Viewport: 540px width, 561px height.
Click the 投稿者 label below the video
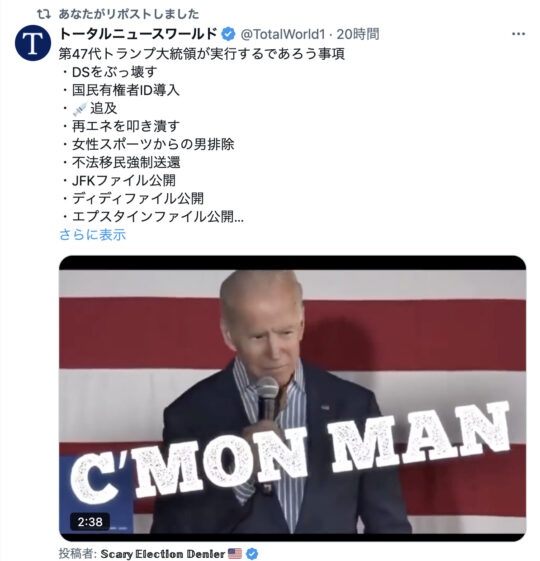78,554
